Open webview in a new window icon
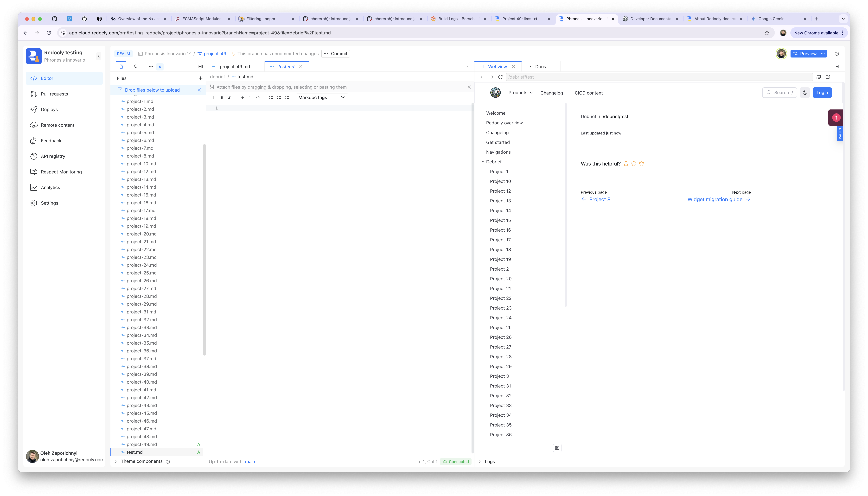Viewport: 868px width, 496px height. [x=828, y=77]
